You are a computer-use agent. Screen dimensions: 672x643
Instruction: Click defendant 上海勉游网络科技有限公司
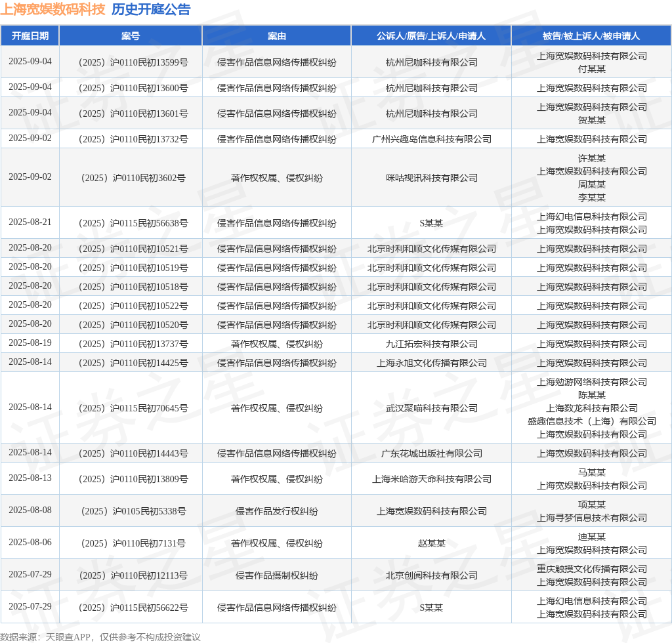592,382
